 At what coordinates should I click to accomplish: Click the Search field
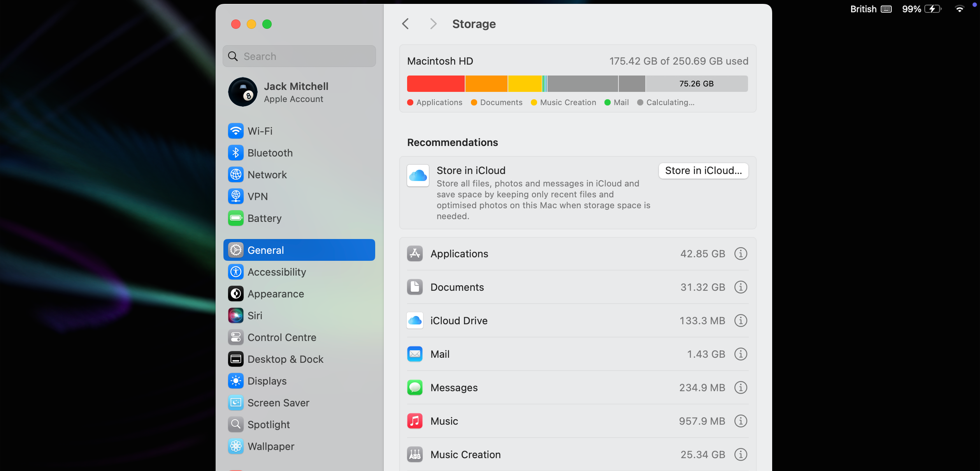tap(299, 56)
